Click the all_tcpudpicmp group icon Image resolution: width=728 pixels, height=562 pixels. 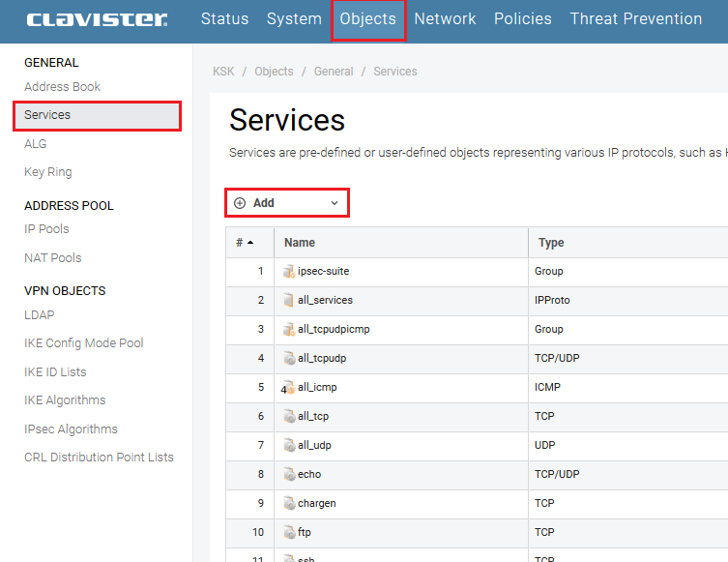point(289,330)
